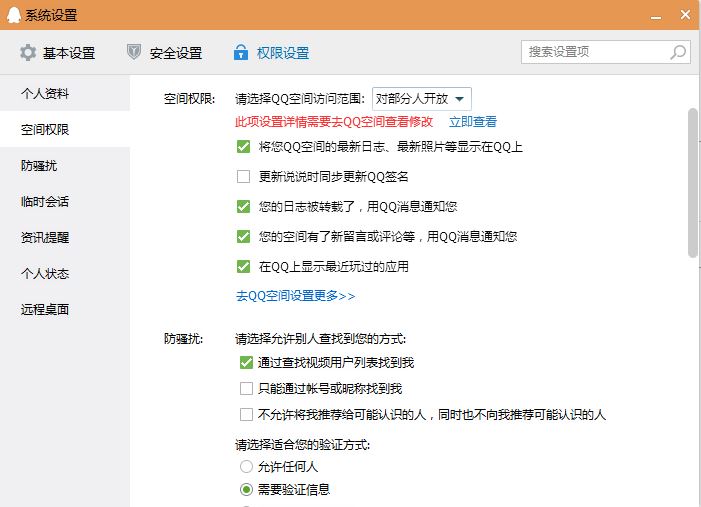This screenshot has width=701, height=507.
Task: Open 个人资料 in the sidebar
Action: pos(65,93)
